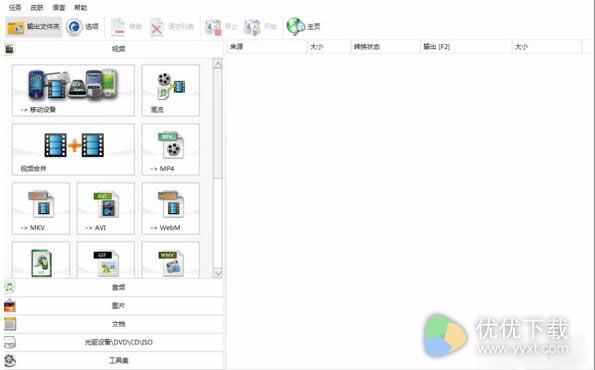Click the Clear List toolbar button
Screen dimensions: 595x370
click(x=172, y=27)
